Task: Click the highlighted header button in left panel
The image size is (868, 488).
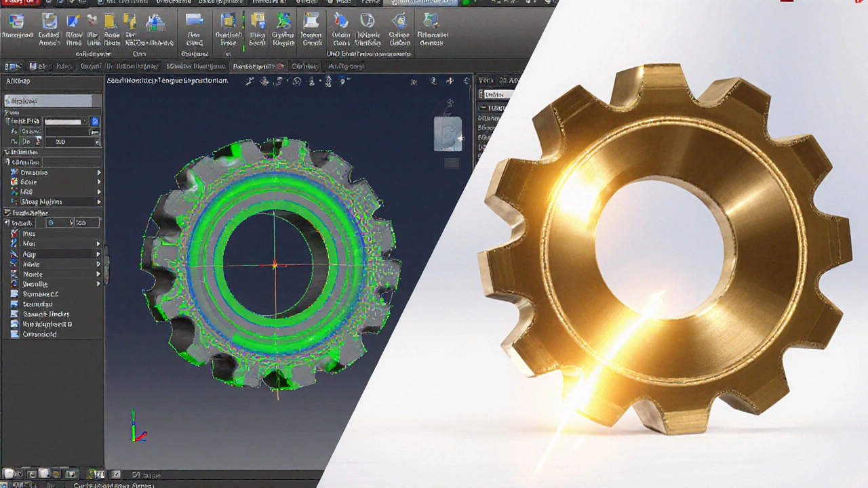Action: 48,101
